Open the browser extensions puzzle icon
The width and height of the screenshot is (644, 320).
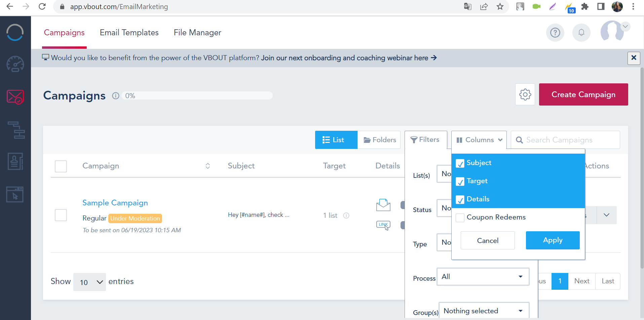(x=585, y=6)
